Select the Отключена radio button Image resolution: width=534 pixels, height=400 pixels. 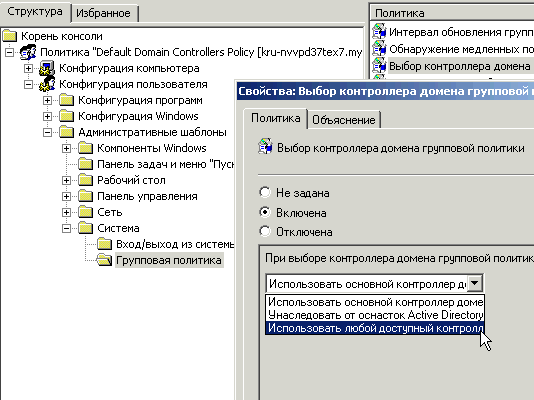[265, 231]
